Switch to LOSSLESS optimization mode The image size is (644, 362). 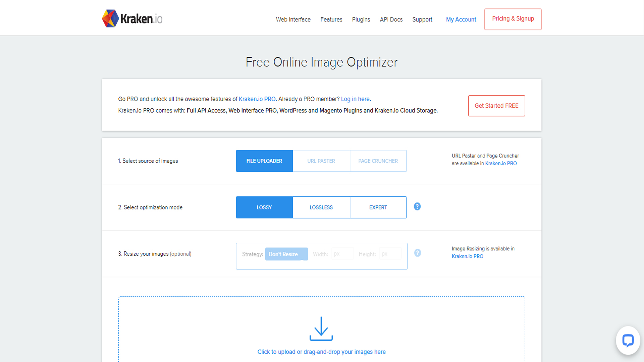[x=321, y=207]
